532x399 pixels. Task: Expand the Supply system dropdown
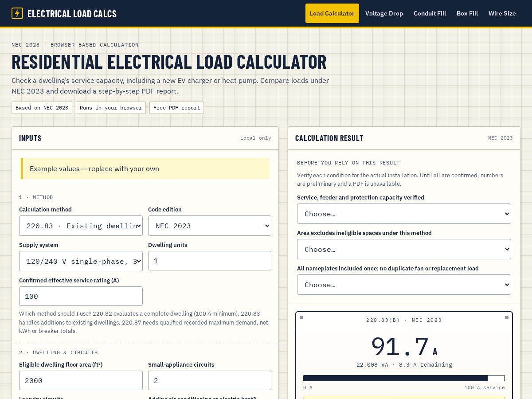pos(81,261)
